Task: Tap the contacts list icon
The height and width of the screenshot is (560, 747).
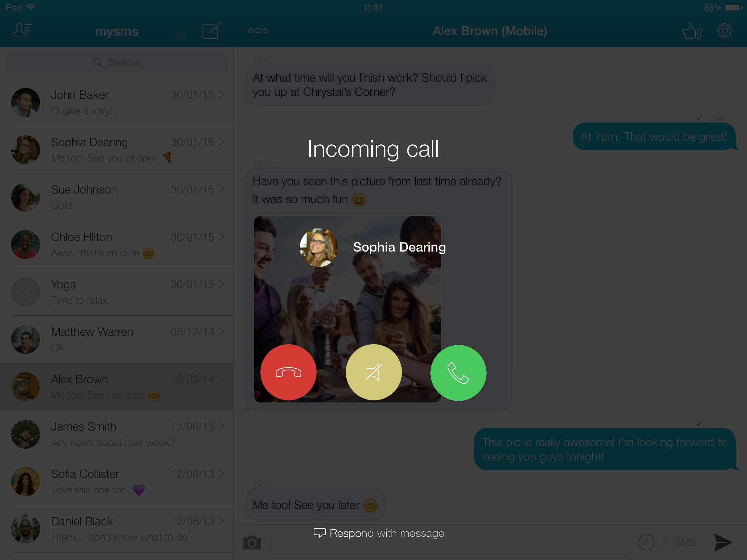Action: [x=22, y=30]
